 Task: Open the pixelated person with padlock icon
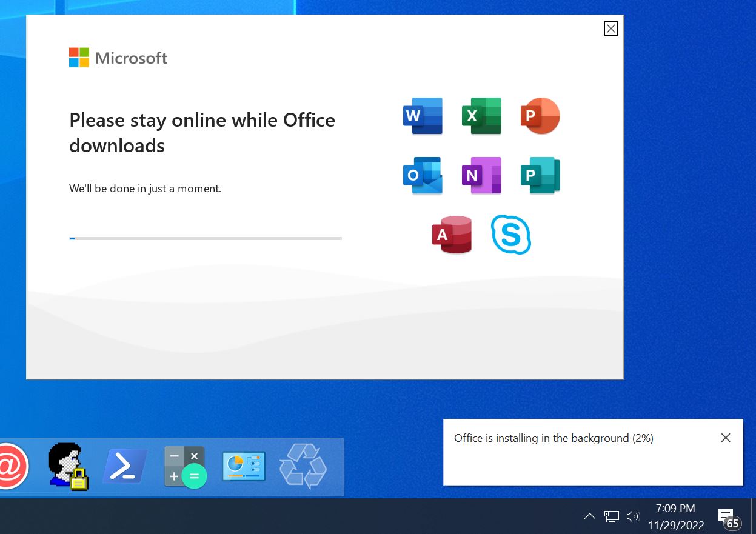[68, 466]
